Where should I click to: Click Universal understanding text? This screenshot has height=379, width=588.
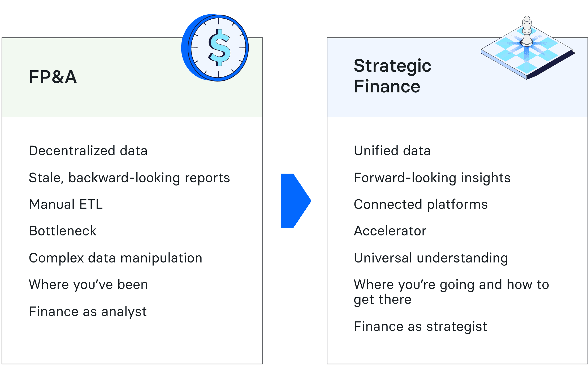point(431,258)
